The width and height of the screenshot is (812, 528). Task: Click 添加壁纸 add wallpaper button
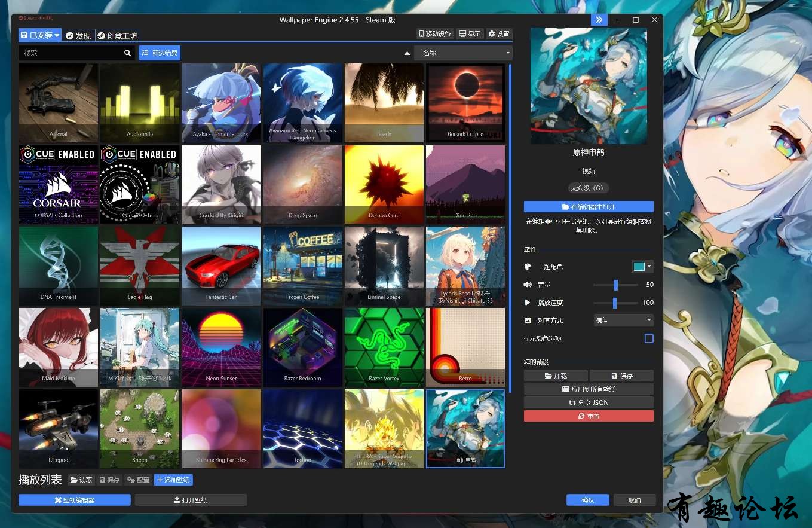(x=173, y=480)
